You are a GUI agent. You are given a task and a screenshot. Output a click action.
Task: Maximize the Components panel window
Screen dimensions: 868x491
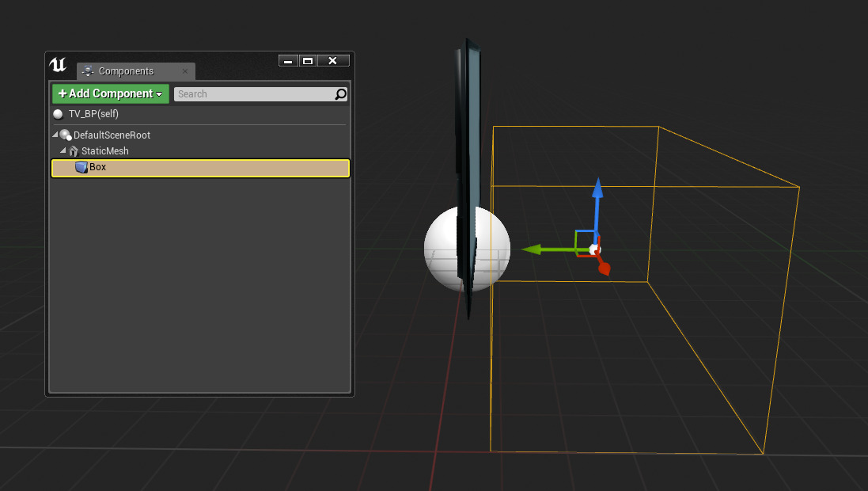tap(308, 61)
